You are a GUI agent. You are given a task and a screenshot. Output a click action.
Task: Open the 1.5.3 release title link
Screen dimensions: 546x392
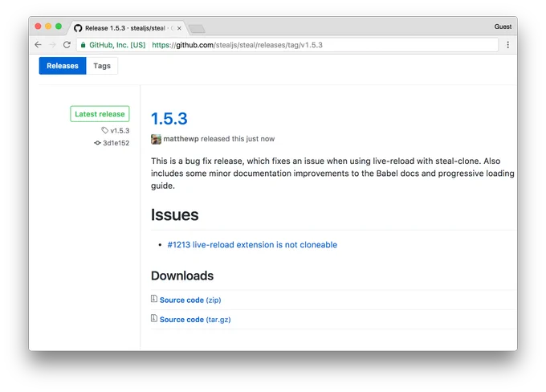169,118
